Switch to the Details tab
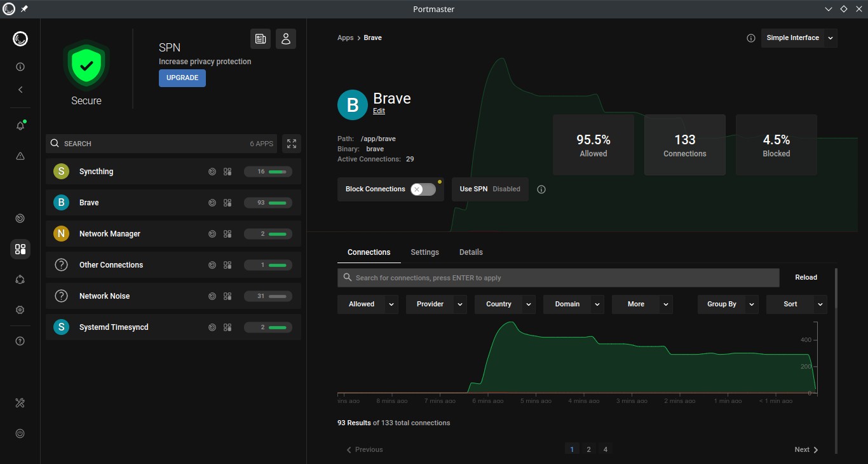The width and height of the screenshot is (868, 464). point(471,252)
